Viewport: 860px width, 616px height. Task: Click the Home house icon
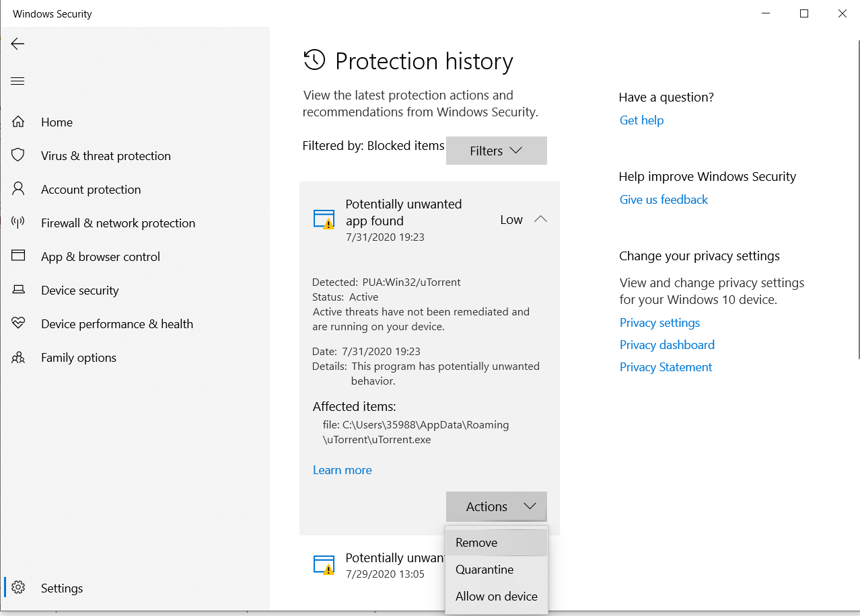pos(18,122)
